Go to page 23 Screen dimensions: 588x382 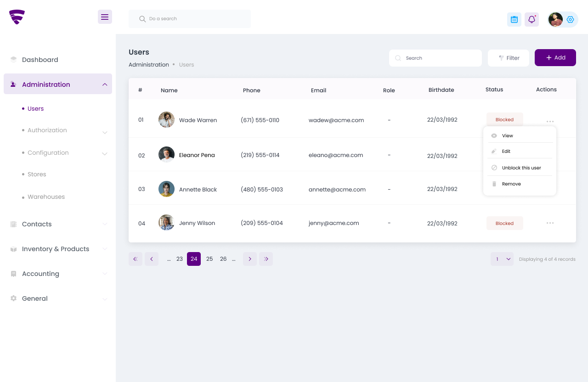coord(180,259)
